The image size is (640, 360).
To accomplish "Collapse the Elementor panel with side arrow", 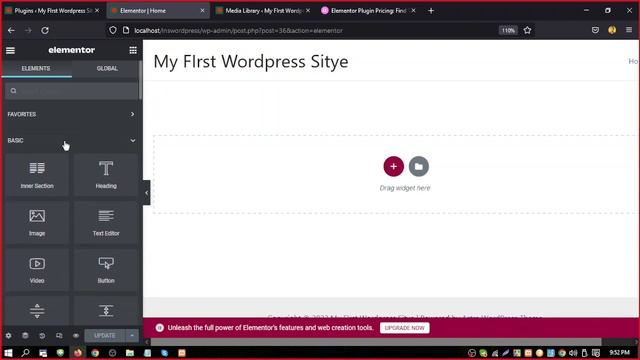I will coord(147,193).
